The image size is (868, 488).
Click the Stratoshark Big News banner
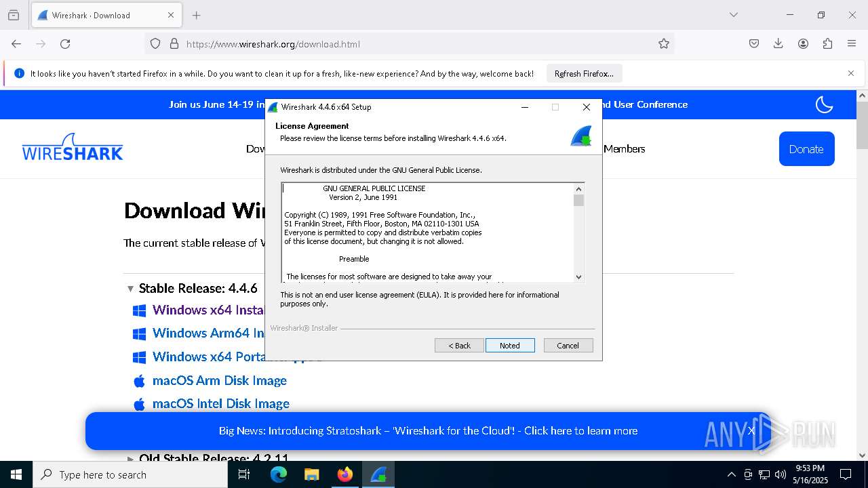pos(428,431)
